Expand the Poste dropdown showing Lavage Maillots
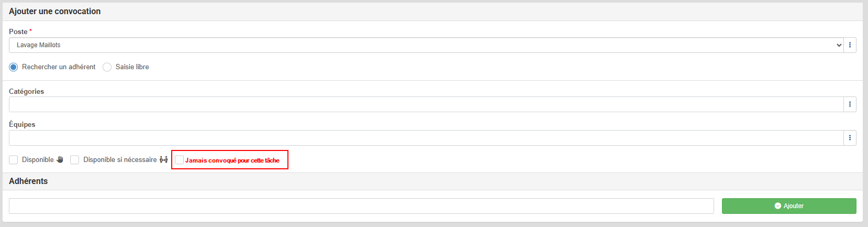 pos(425,45)
